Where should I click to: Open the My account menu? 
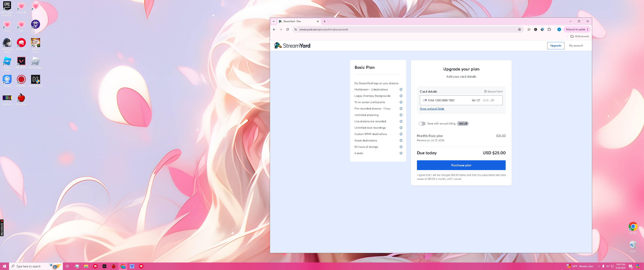tap(576, 46)
